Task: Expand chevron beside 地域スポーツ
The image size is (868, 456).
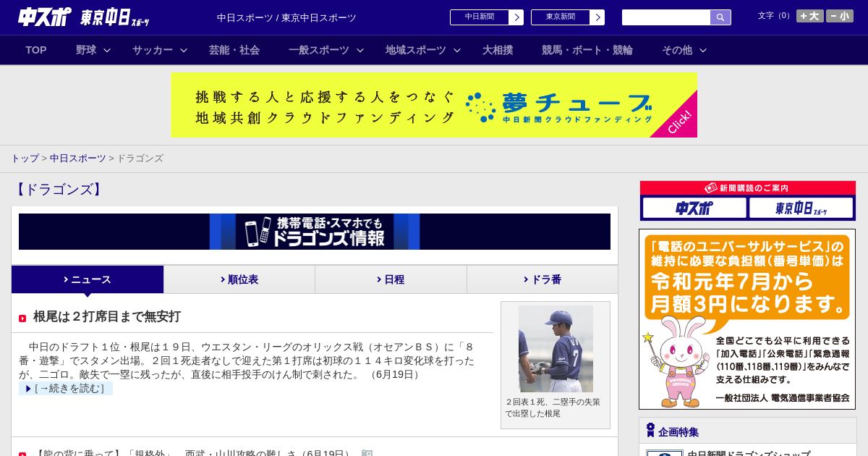Action: (457, 50)
